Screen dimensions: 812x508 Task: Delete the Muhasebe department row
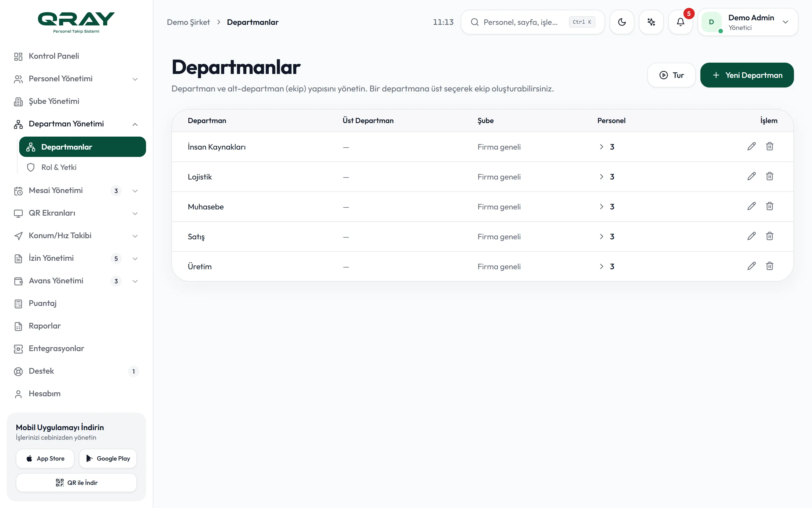click(769, 206)
